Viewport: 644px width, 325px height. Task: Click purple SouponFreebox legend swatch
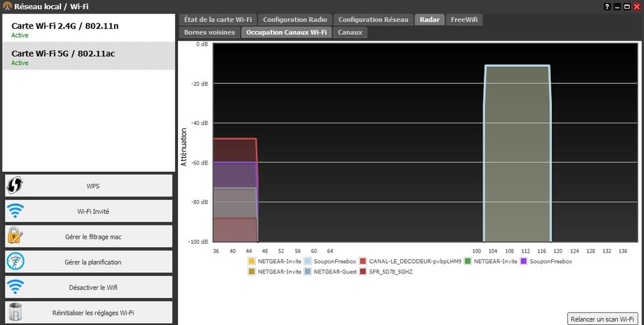(x=523, y=261)
